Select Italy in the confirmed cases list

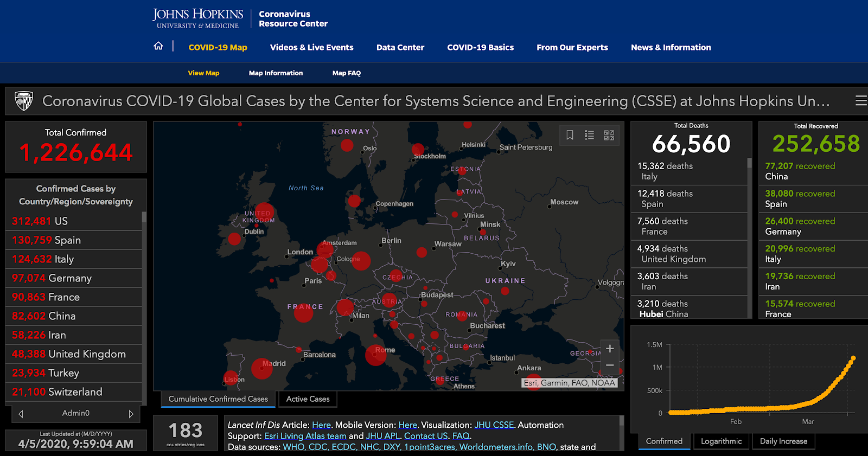tap(74, 259)
